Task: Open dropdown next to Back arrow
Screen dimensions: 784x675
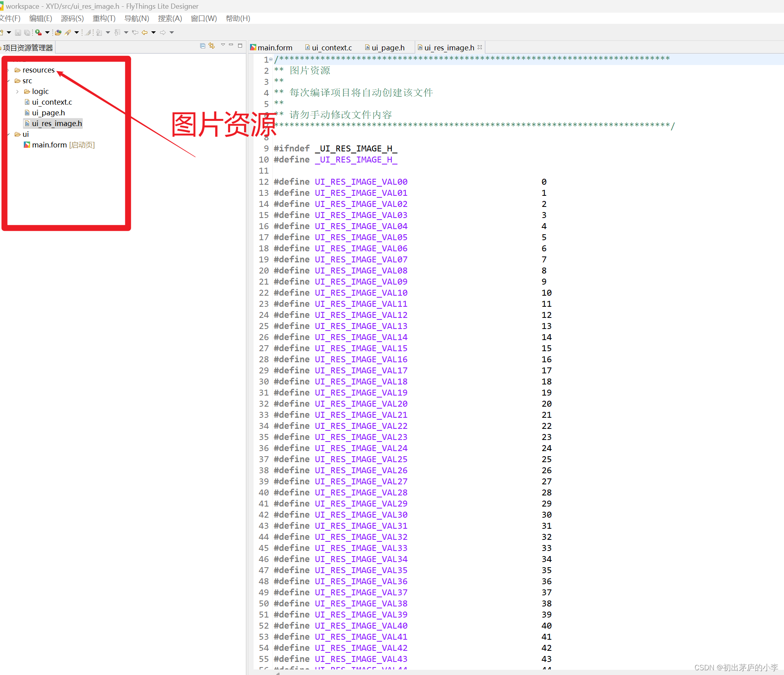Action: pyautogui.click(x=154, y=33)
